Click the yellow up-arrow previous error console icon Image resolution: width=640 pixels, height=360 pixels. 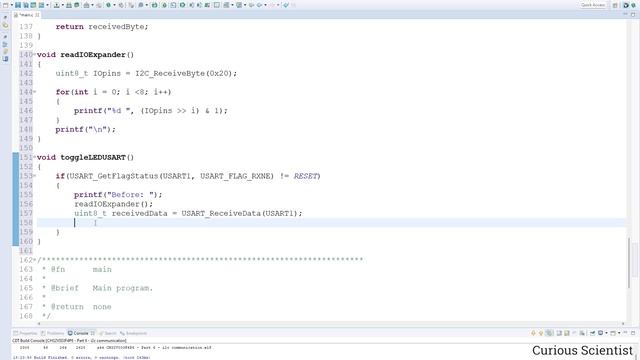pos(533,333)
